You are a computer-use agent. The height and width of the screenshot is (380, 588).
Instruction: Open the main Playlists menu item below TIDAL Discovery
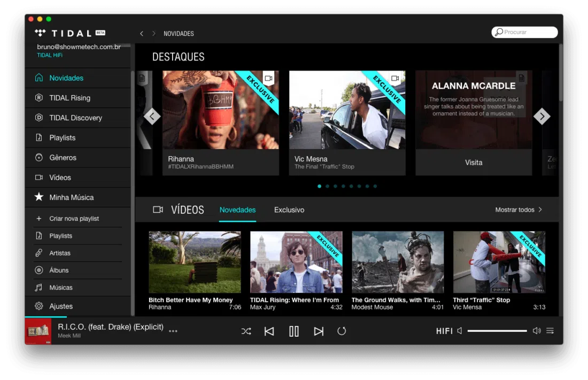[x=78, y=138]
